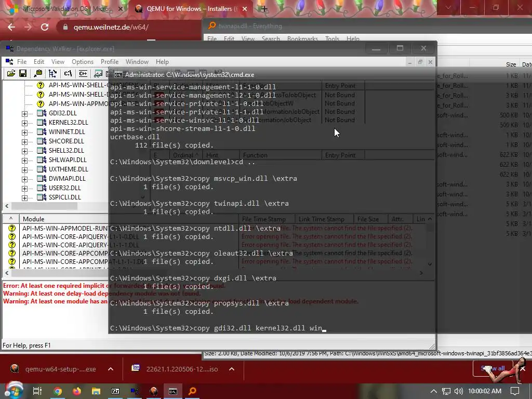Click the QEMU taskbar icon

[x=154, y=391]
